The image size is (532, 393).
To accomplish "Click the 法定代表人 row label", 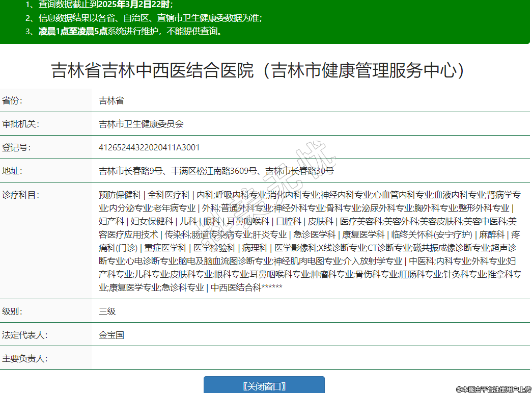I will click(x=24, y=335).
